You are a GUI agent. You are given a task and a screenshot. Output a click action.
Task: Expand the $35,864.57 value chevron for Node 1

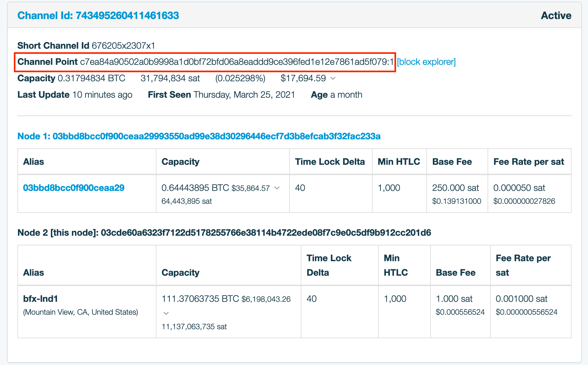pos(278,188)
